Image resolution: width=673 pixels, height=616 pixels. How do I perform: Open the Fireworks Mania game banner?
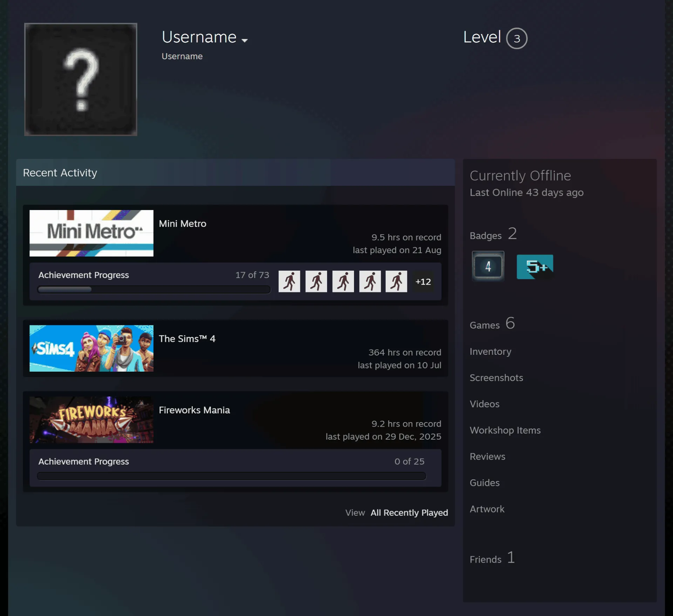tap(91, 420)
